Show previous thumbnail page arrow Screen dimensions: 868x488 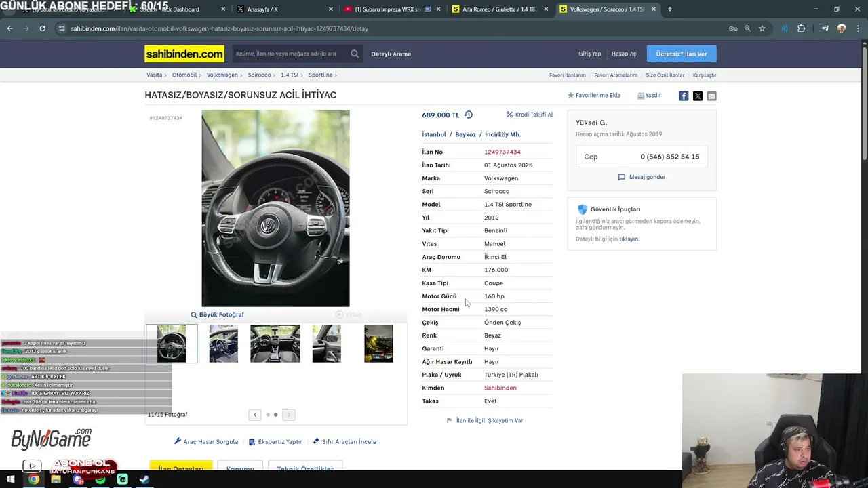(255, 415)
